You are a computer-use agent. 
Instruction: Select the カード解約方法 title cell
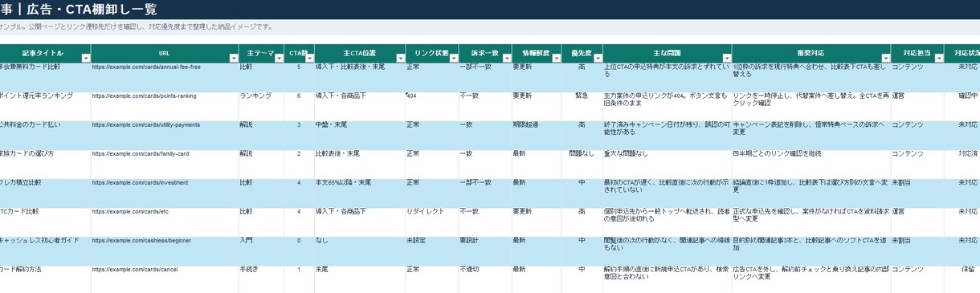45,279
